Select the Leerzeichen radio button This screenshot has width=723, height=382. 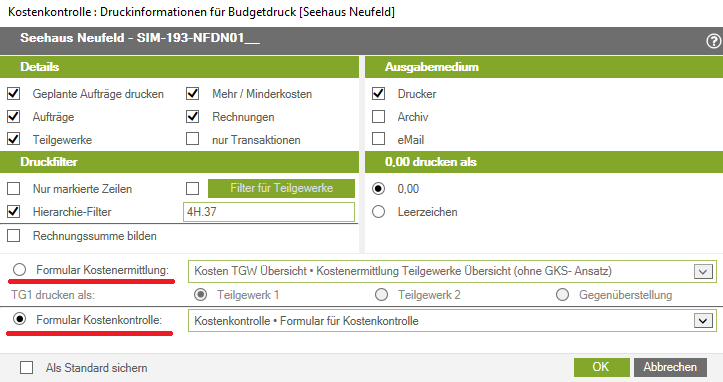coord(379,212)
